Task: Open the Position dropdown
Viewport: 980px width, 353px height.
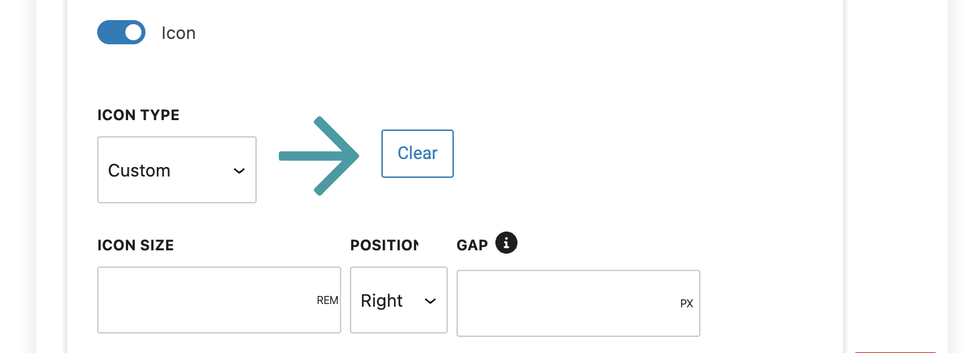Action: (x=398, y=300)
